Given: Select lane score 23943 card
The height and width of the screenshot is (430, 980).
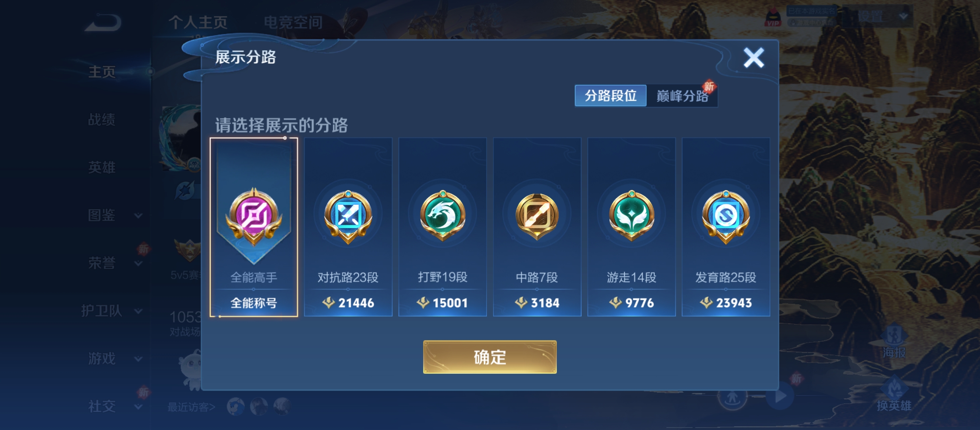Looking at the screenshot, I should click(726, 227).
